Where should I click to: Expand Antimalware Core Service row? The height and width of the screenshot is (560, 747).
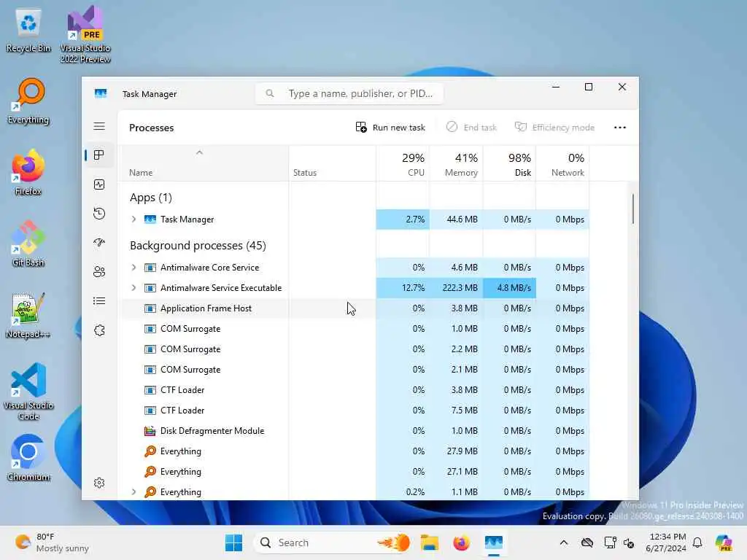coord(134,268)
